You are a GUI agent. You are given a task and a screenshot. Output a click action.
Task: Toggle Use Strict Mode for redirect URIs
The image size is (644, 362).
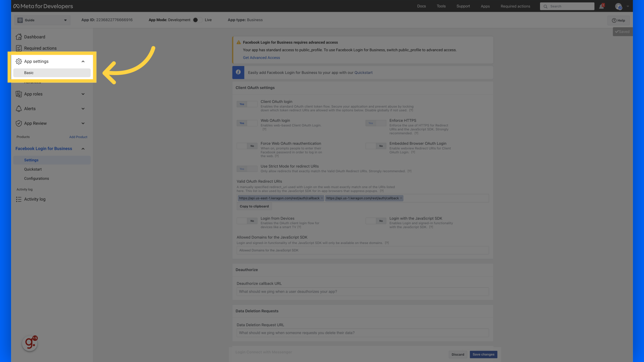click(x=247, y=169)
